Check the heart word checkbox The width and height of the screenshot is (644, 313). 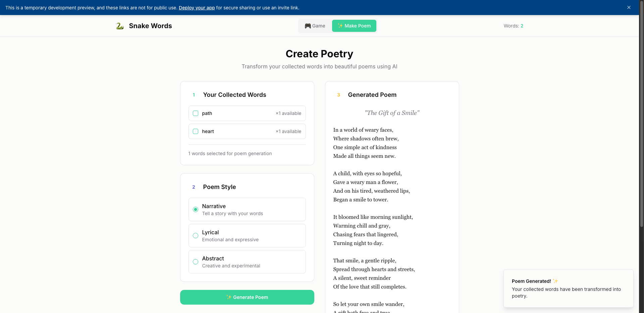[x=196, y=131]
